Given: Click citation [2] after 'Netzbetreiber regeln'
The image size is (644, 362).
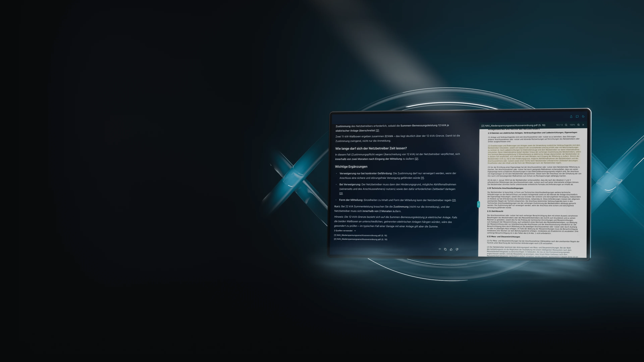Looking at the screenshot, I should [x=454, y=200].
